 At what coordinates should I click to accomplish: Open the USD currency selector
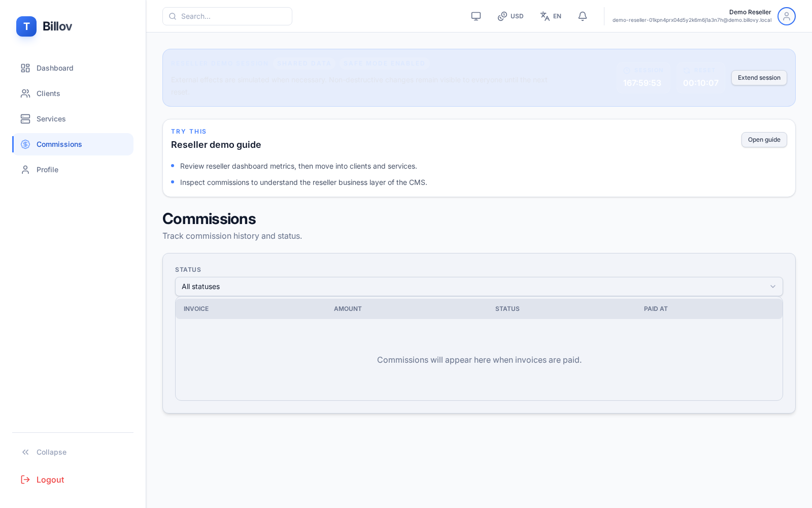coord(511,16)
